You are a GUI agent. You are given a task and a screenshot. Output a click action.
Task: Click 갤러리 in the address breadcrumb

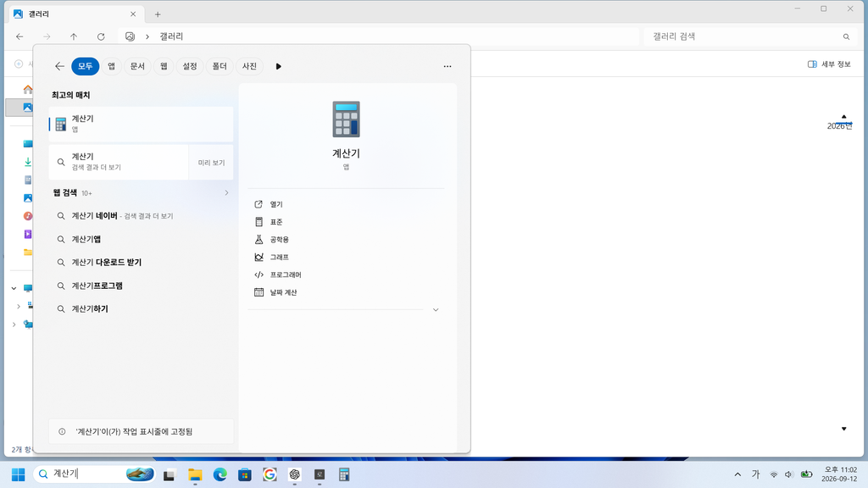(x=171, y=36)
